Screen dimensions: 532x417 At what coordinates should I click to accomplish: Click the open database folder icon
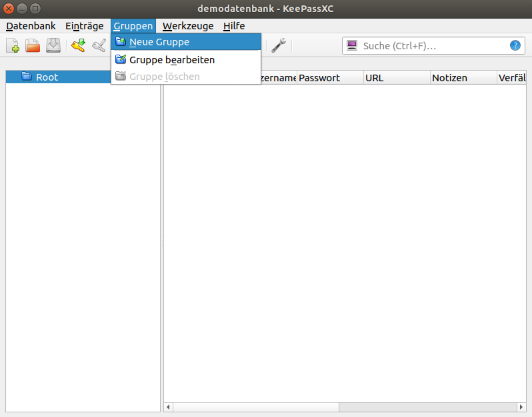point(33,46)
